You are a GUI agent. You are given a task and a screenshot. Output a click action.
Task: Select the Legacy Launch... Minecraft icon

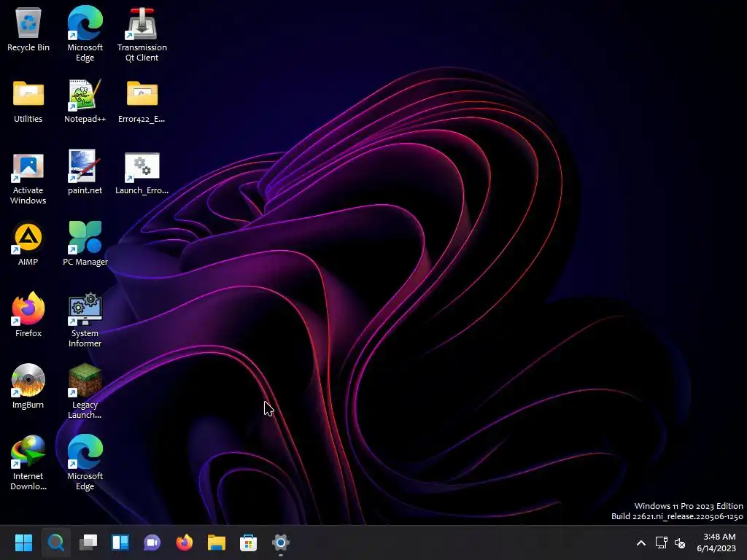pos(85,392)
